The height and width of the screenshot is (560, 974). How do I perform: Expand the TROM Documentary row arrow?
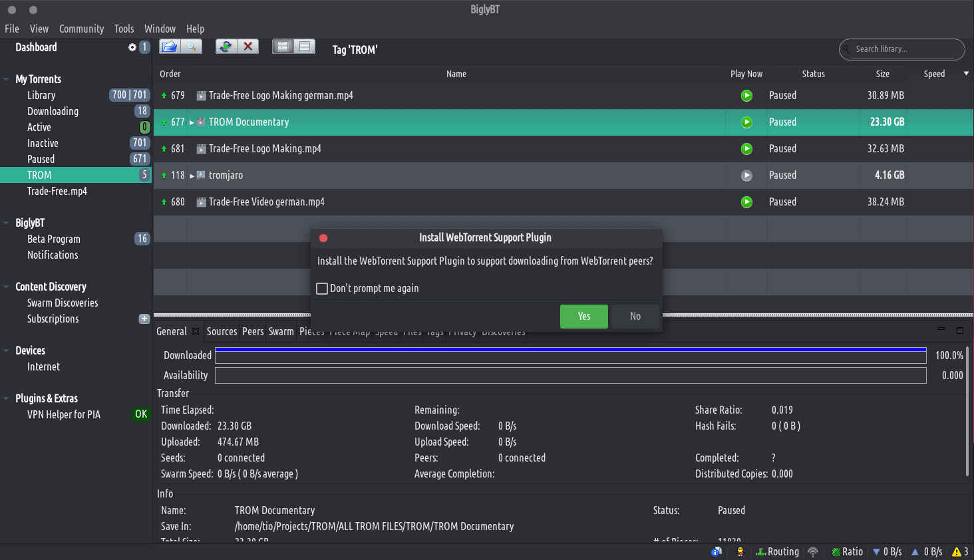pyautogui.click(x=192, y=122)
